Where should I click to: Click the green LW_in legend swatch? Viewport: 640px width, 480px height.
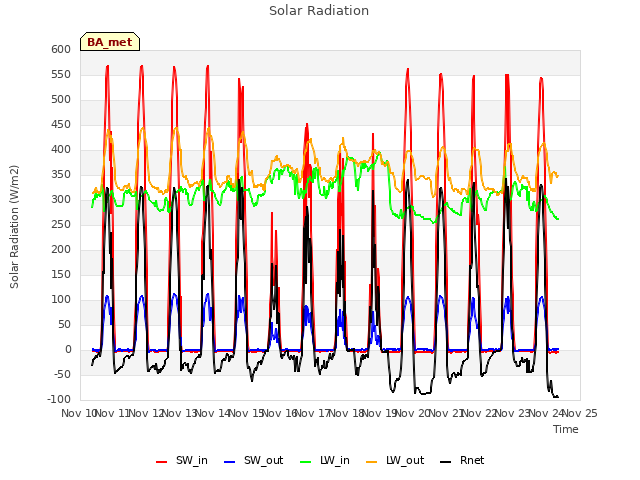(x=306, y=462)
